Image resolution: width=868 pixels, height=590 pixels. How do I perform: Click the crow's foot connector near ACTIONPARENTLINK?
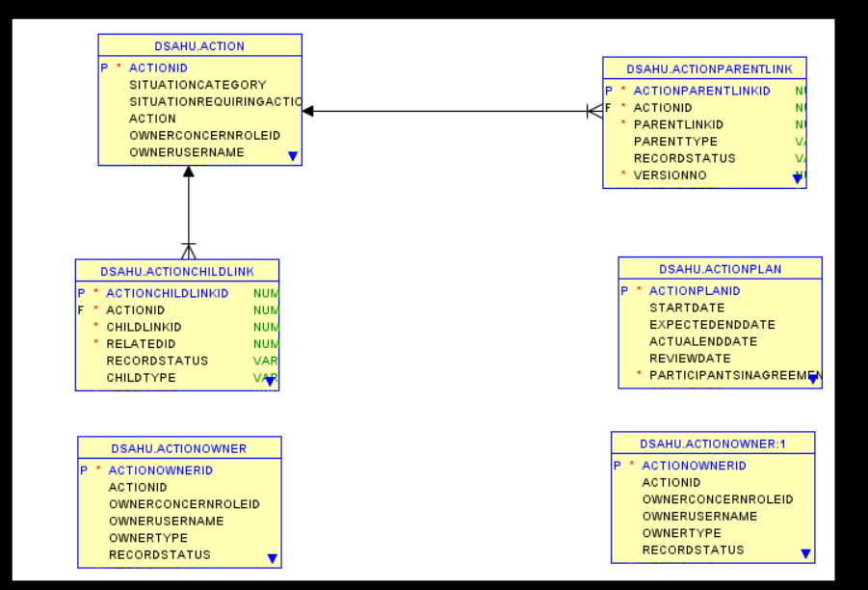[595, 112]
